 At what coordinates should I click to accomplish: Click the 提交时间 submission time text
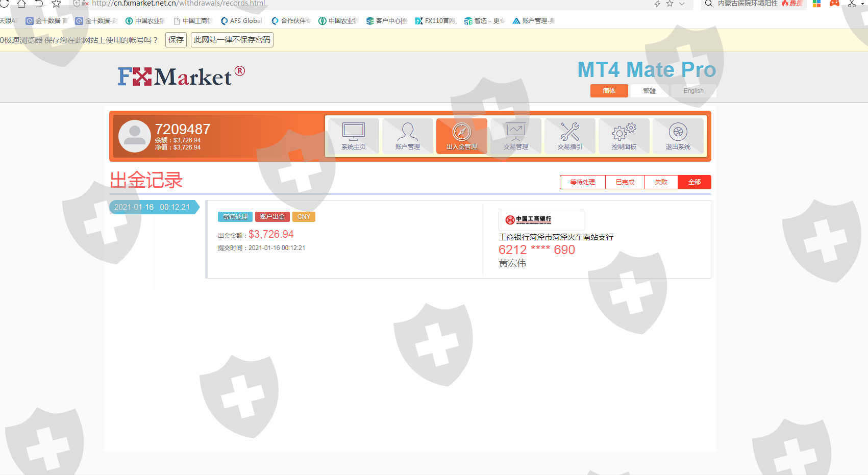(261, 248)
